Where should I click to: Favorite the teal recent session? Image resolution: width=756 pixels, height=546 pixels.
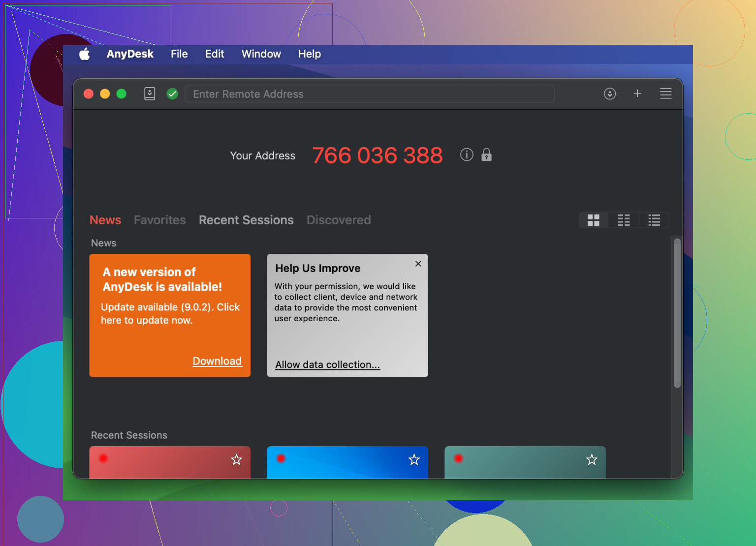pyautogui.click(x=592, y=459)
